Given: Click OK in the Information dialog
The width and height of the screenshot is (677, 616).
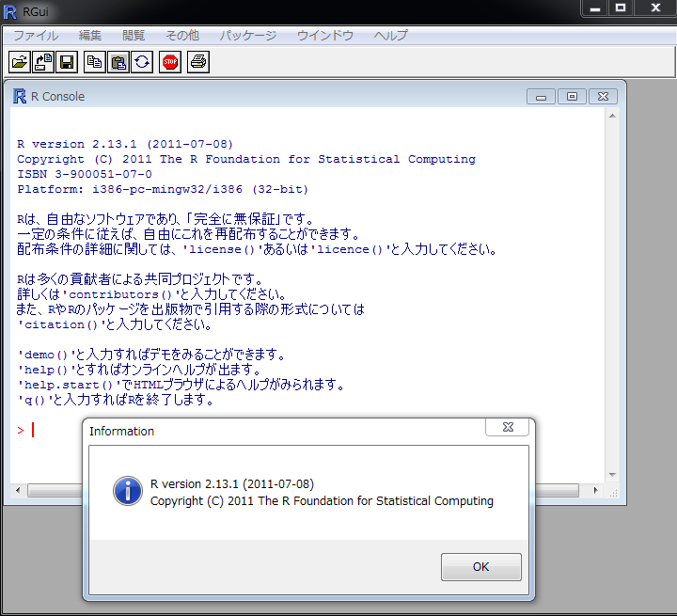Looking at the screenshot, I should (x=480, y=567).
